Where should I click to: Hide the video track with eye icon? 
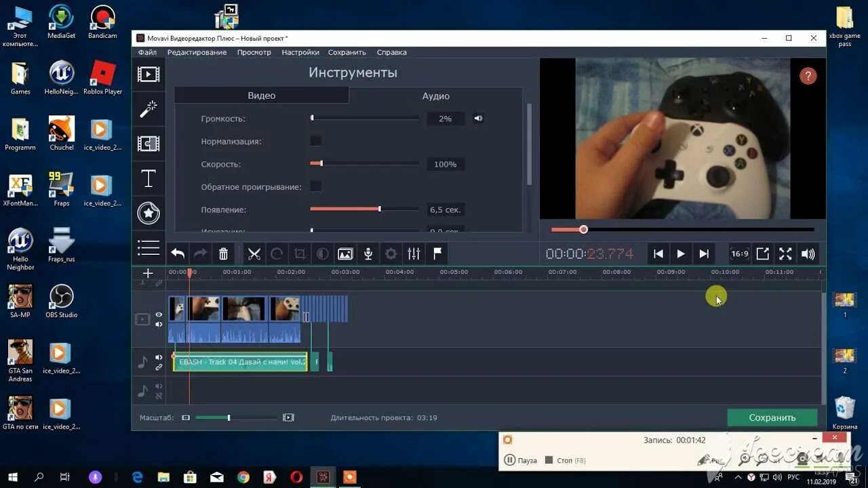point(159,314)
